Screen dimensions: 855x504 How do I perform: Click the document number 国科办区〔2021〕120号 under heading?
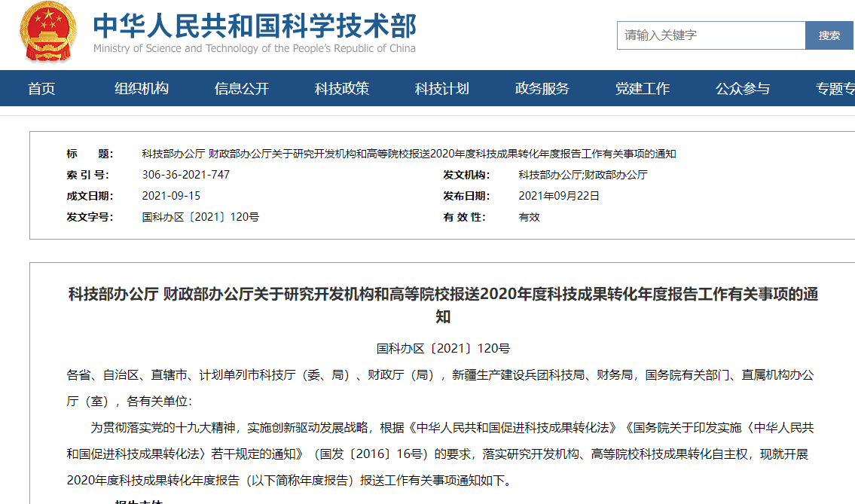[443, 348]
